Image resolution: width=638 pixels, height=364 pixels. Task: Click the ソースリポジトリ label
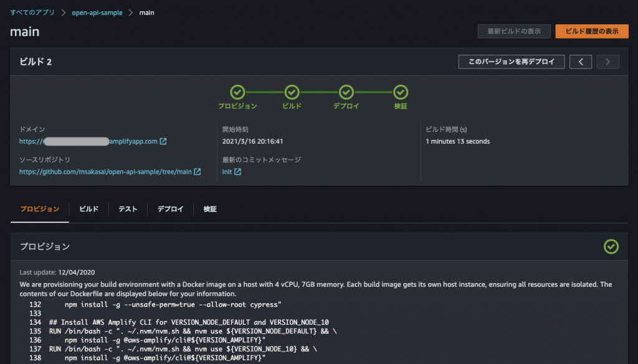click(x=45, y=160)
